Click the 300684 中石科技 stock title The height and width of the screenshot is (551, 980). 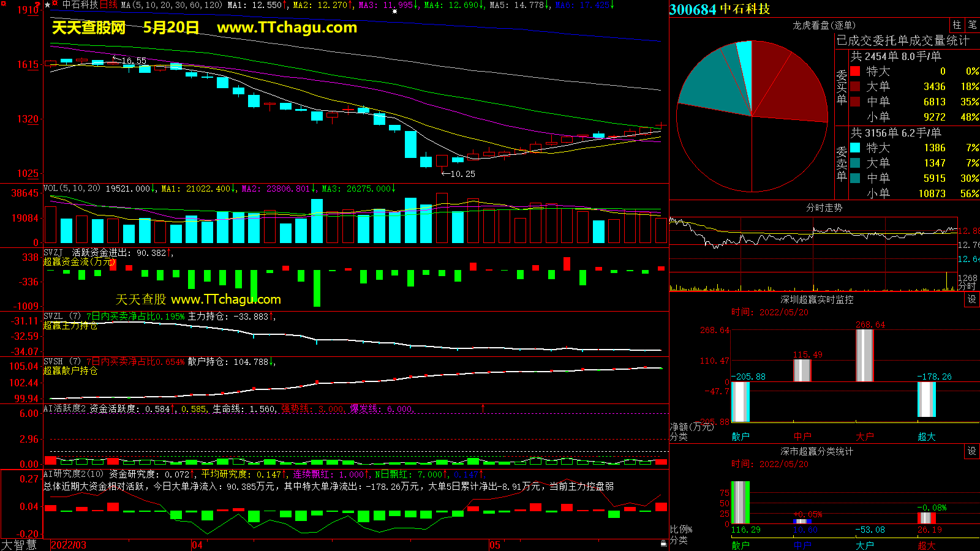point(720,9)
